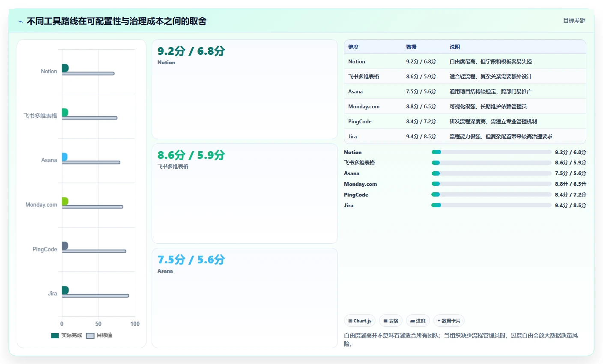This screenshot has width=603, height=364.
Task: Select the lime Monday.com actual bar in chart
Action: click(x=65, y=201)
